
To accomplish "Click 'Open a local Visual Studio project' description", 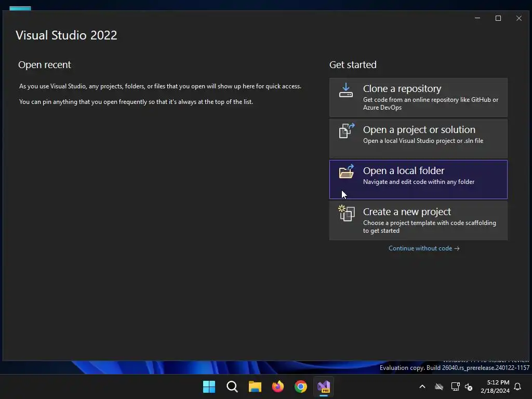I will pyautogui.click(x=423, y=141).
